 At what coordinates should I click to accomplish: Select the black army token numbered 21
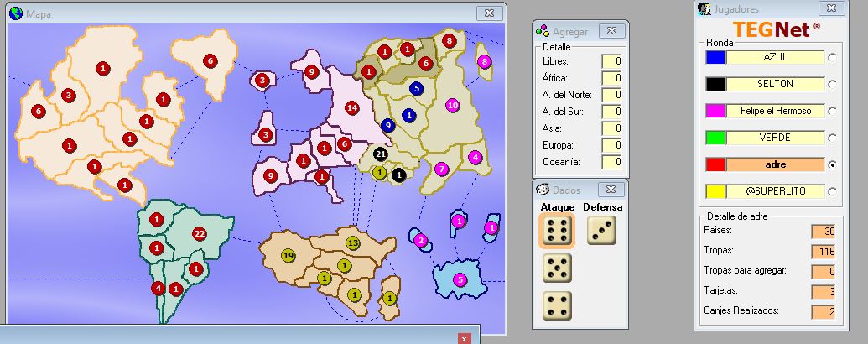pyautogui.click(x=380, y=154)
